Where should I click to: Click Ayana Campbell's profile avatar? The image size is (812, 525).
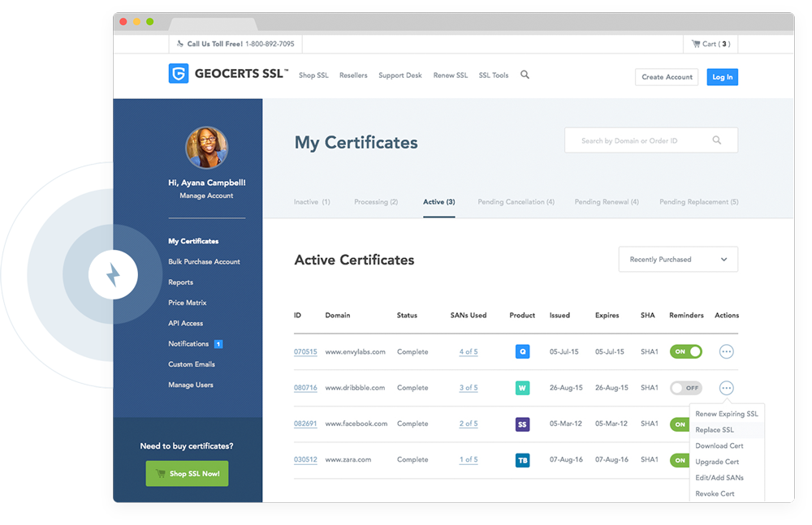click(x=206, y=148)
